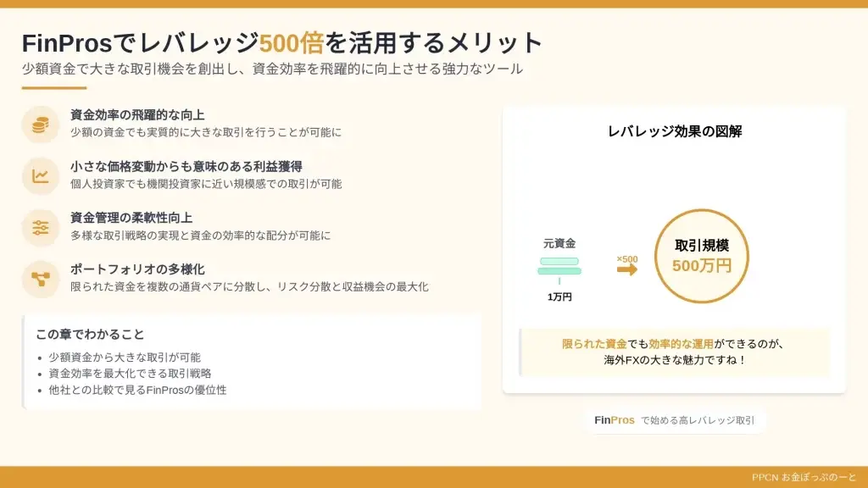Screen dimensions: 868x488
Task: Select the ポートフォリオの多様化 heading
Action: tap(137, 269)
